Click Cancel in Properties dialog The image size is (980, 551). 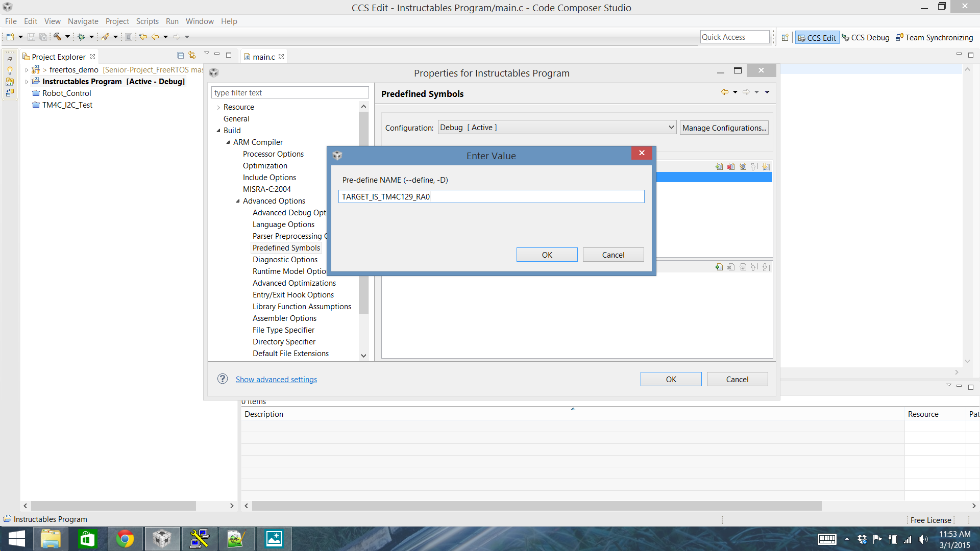(737, 379)
